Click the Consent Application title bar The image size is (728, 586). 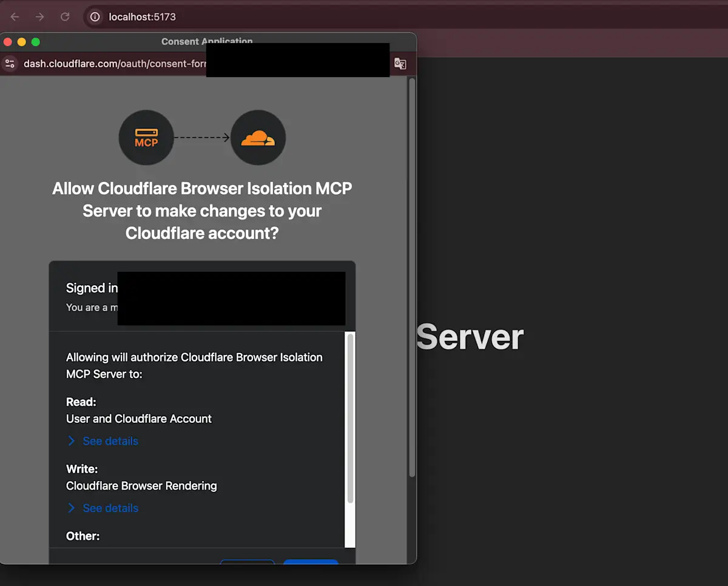coord(206,41)
